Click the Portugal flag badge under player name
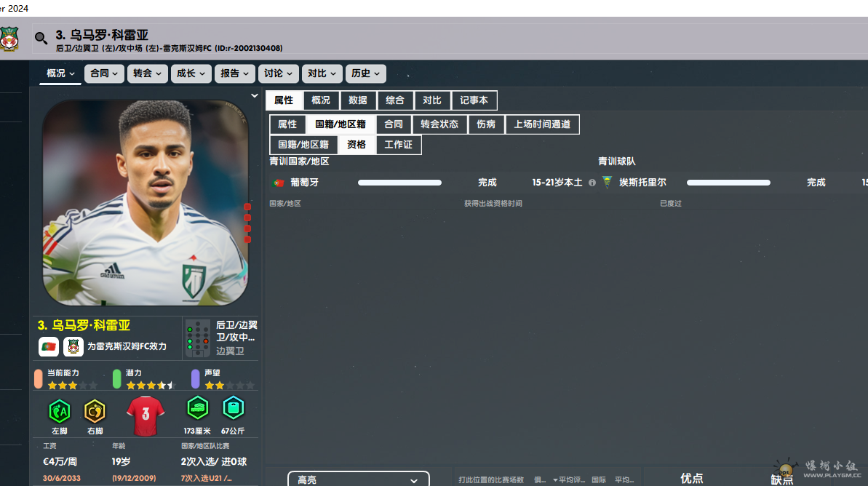The height and width of the screenshot is (486, 868). 49,347
